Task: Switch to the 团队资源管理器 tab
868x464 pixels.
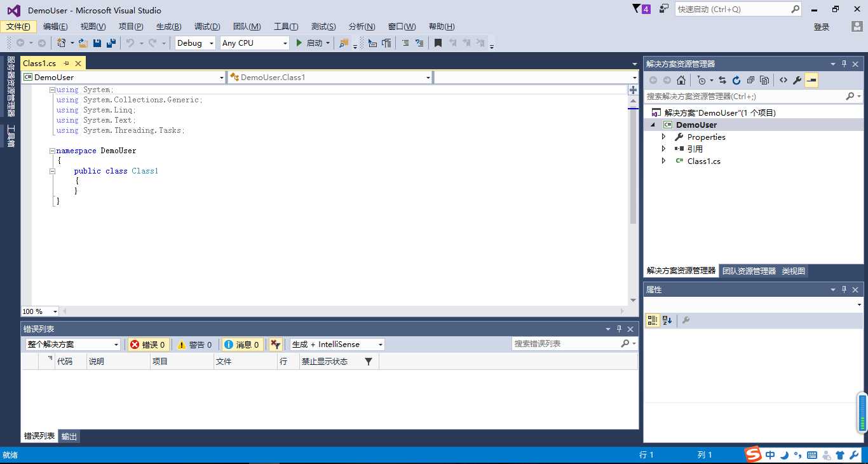Action: pos(749,271)
